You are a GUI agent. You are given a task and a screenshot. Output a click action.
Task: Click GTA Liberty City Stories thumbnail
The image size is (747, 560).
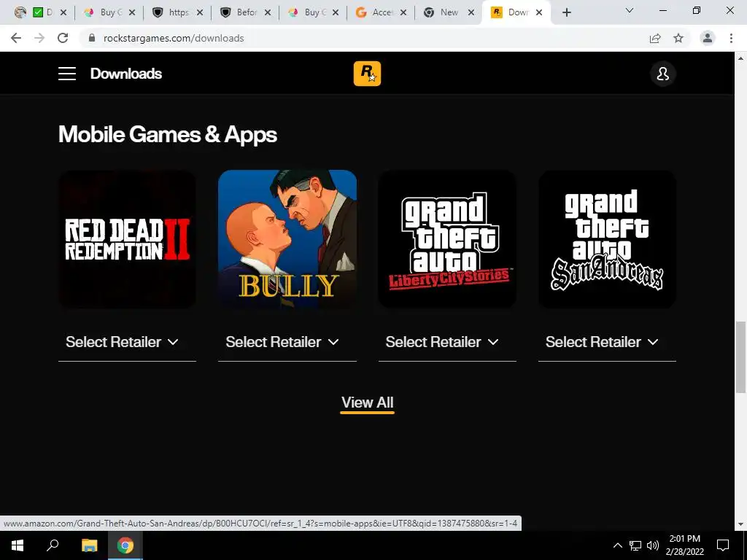pos(447,239)
